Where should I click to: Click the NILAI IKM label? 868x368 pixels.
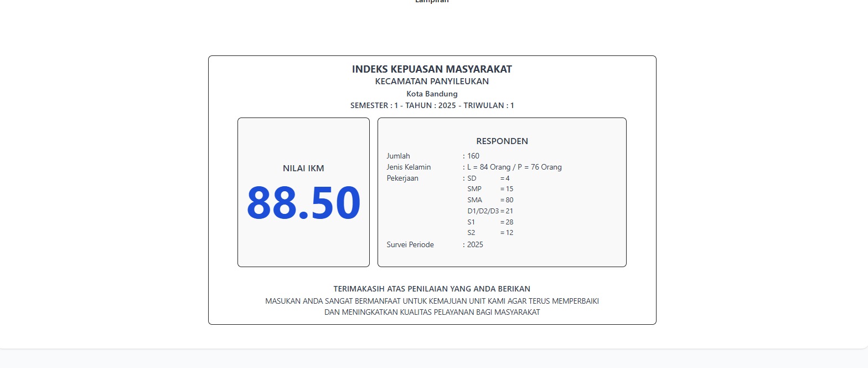303,168
